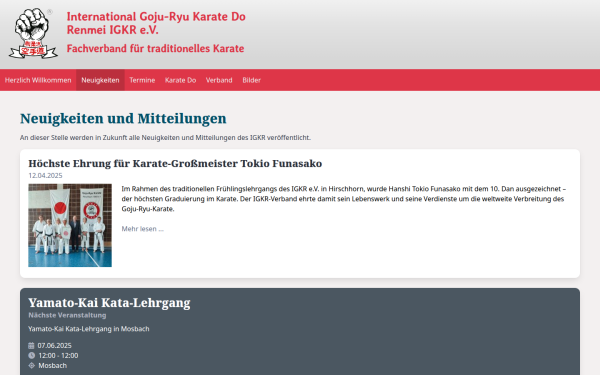Click the article date 12.04.2025
Viewport: 600px width, 375px height.
pyautogui.click(x=45, y=176)
